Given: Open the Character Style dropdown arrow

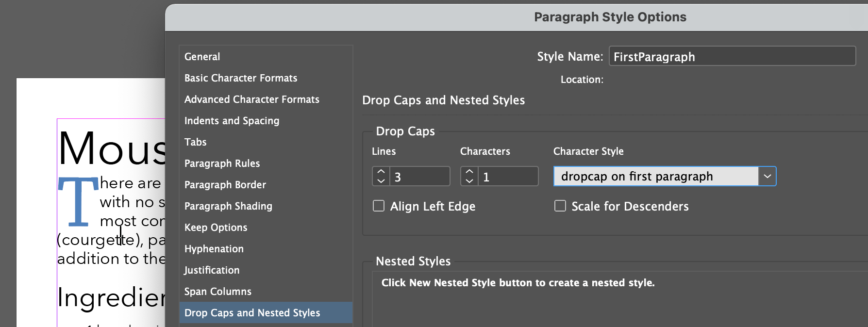Looking at the screenshot, I should tap(767, 176).
